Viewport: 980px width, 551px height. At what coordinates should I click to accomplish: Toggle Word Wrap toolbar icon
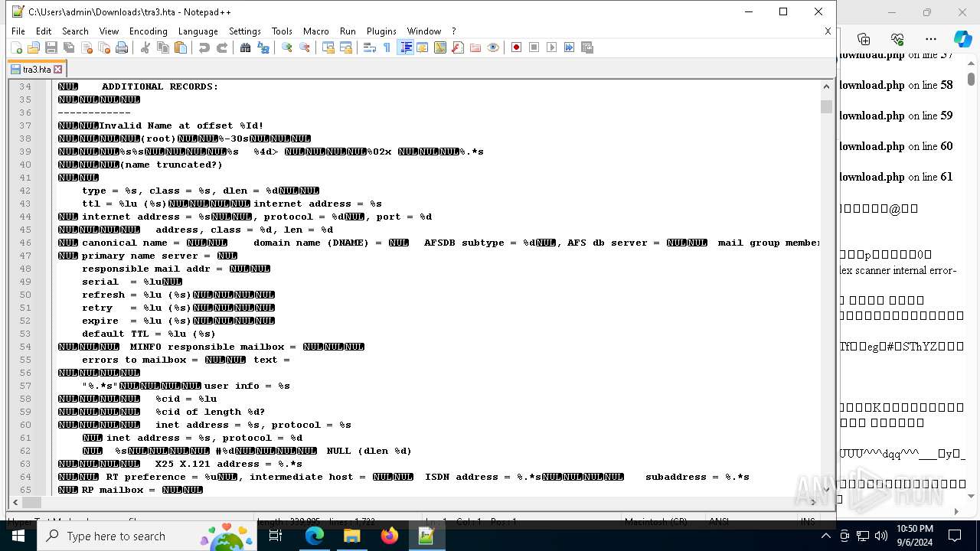click(x=370, y=47)
